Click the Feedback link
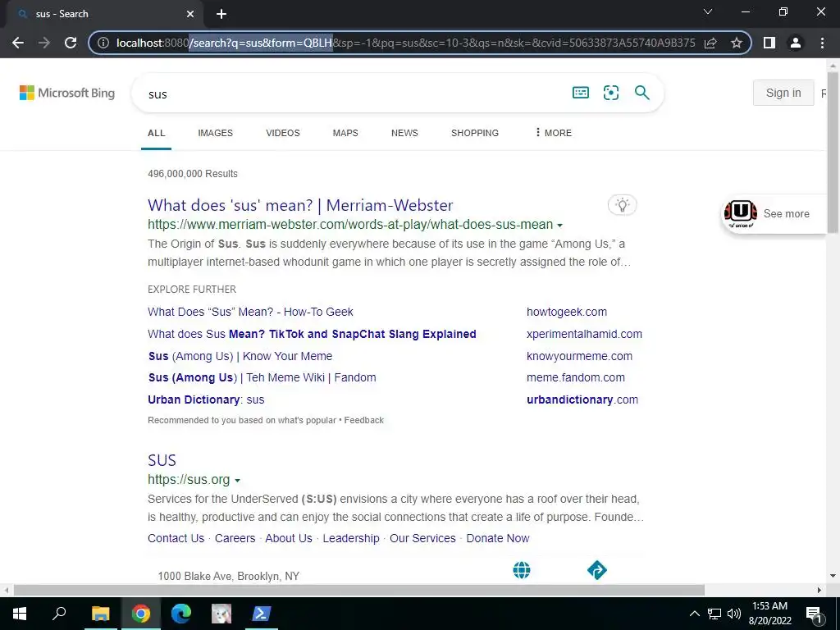This screenshot has width=840, height=630. 363,420
